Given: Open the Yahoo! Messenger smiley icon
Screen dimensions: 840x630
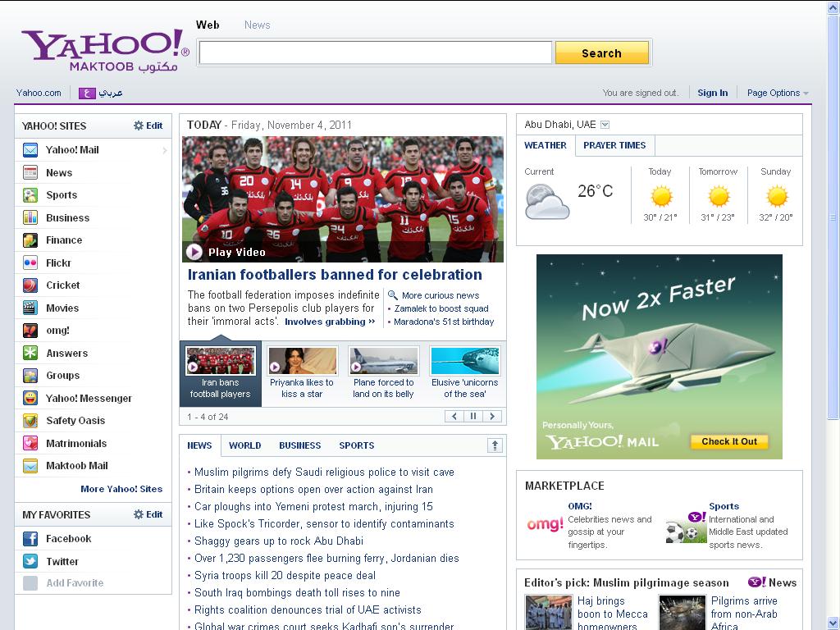Looking at the screenshot, I should pyautogui.click(x=30, y=399).
